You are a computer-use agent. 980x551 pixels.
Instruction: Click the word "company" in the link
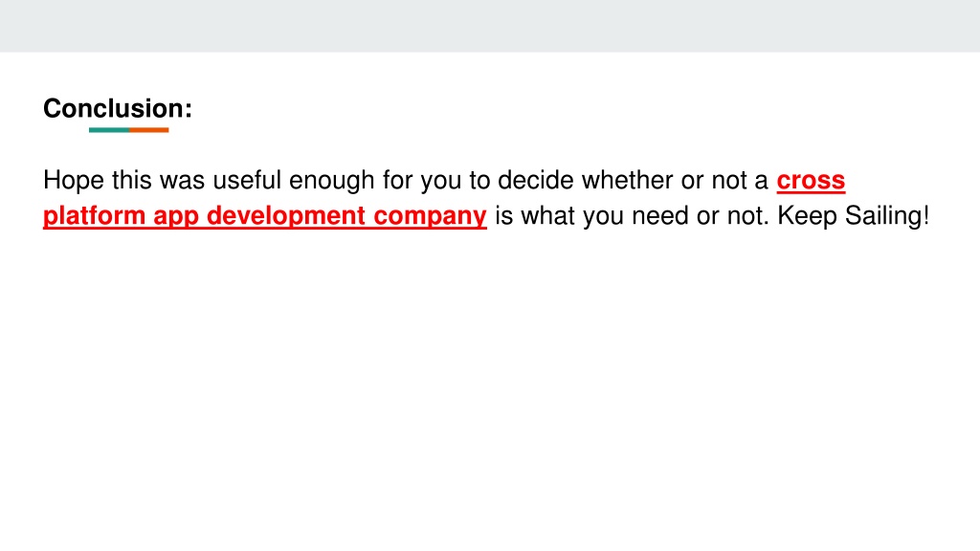pos(430,216)
